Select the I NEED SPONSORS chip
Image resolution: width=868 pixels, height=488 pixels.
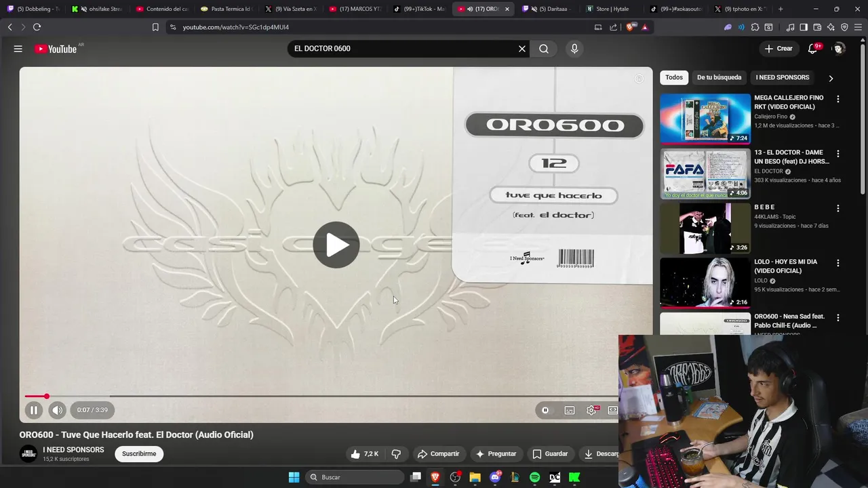click(x=783, y=77)
